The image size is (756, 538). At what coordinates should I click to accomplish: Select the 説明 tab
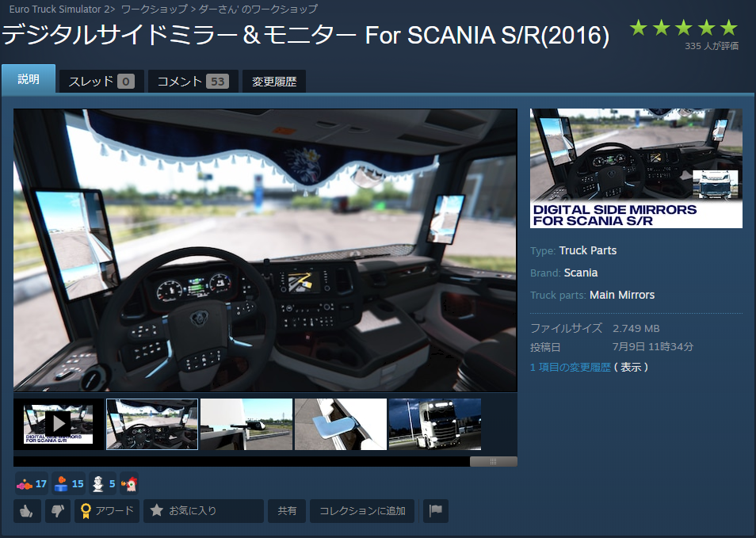(29, 79)
